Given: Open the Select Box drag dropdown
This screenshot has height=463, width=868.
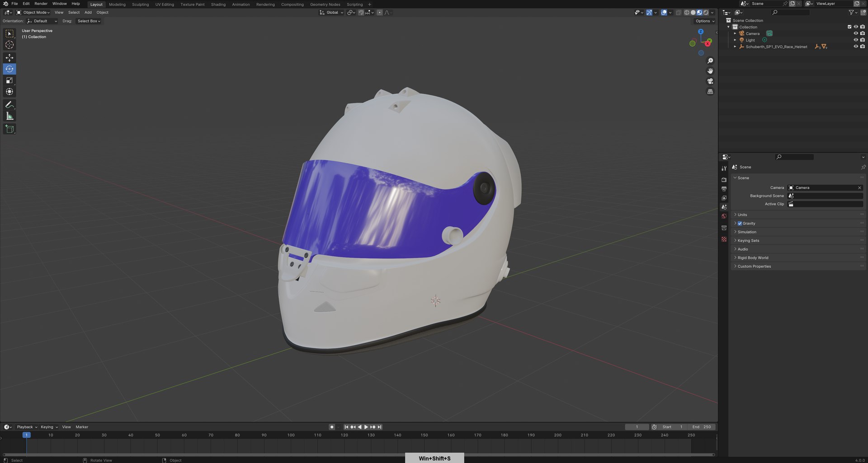Looking at the screenshot, I should click(89, 21).
